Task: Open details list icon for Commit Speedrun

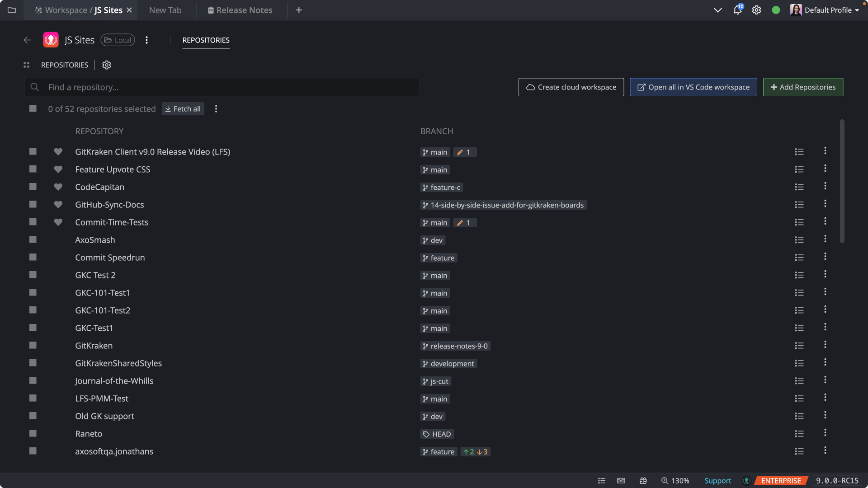Action: (x=799, y=258)
